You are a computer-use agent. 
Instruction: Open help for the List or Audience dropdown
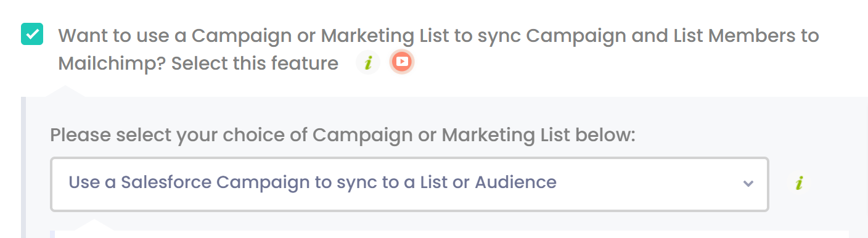point(799,183)
